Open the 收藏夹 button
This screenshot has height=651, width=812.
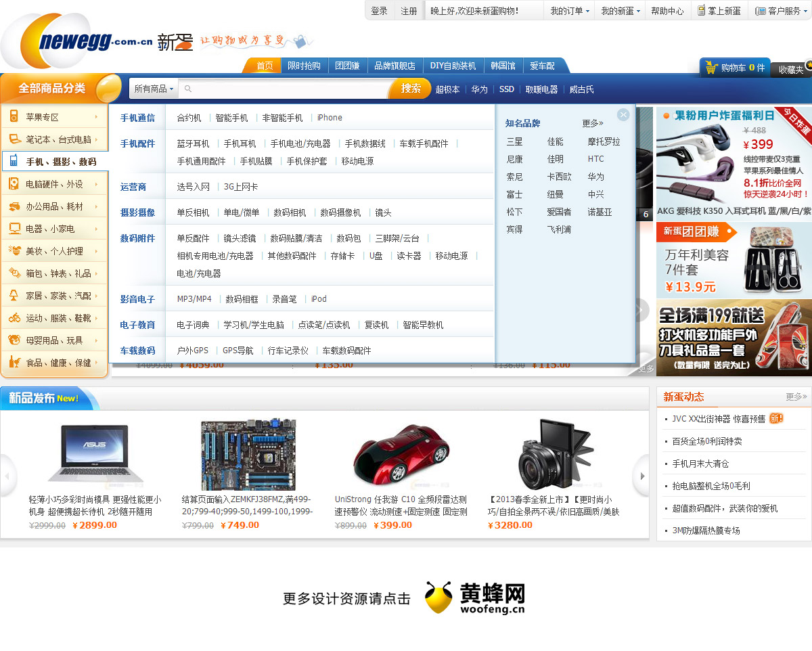[791, 69]
